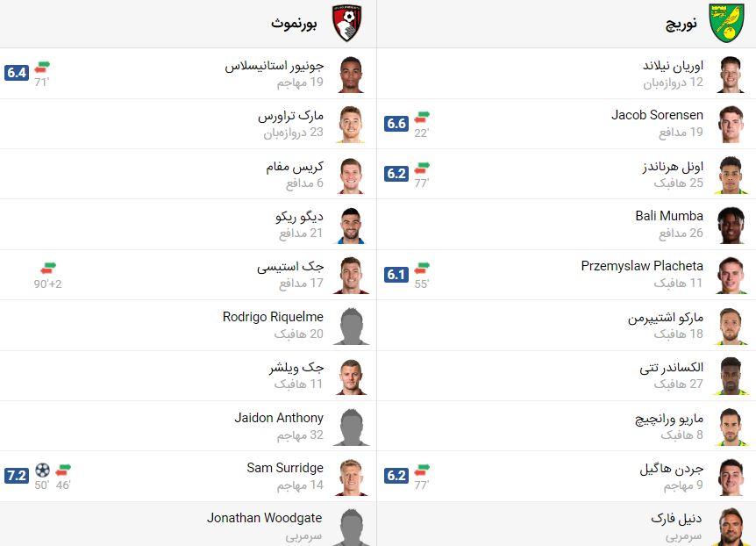Click the Norwich City club crest
This screenshot has height=546, width=756.
[x=726, y=23]
